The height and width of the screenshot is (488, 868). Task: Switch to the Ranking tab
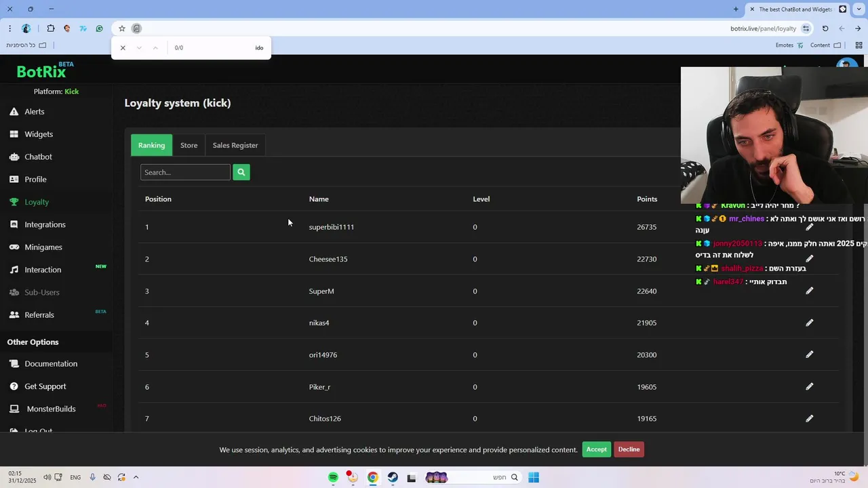tap(151, 145)
